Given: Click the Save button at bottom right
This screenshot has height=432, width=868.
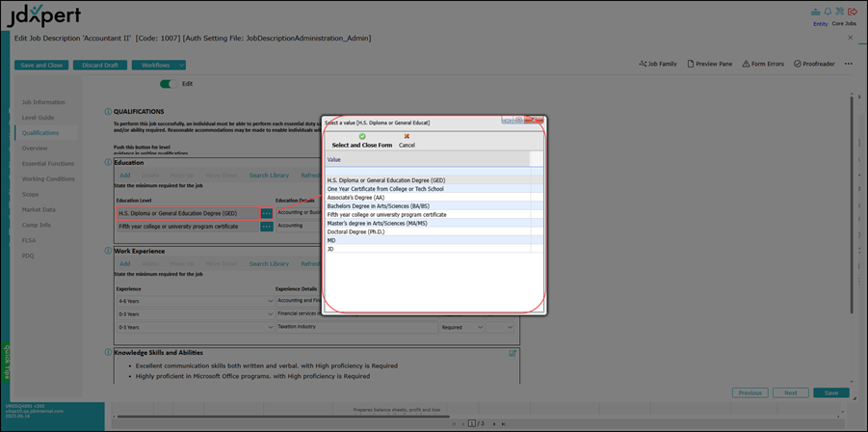Looking at the screenshot, I should click(x=831, y=392).
